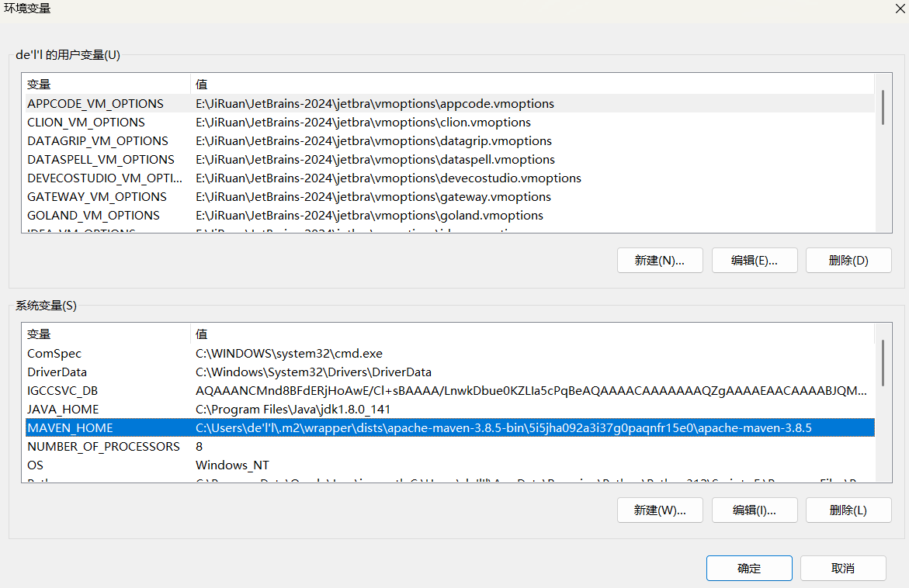
Task: Select the CLION_VM_OPTIONS variable
Action: (x=86, y=123)
